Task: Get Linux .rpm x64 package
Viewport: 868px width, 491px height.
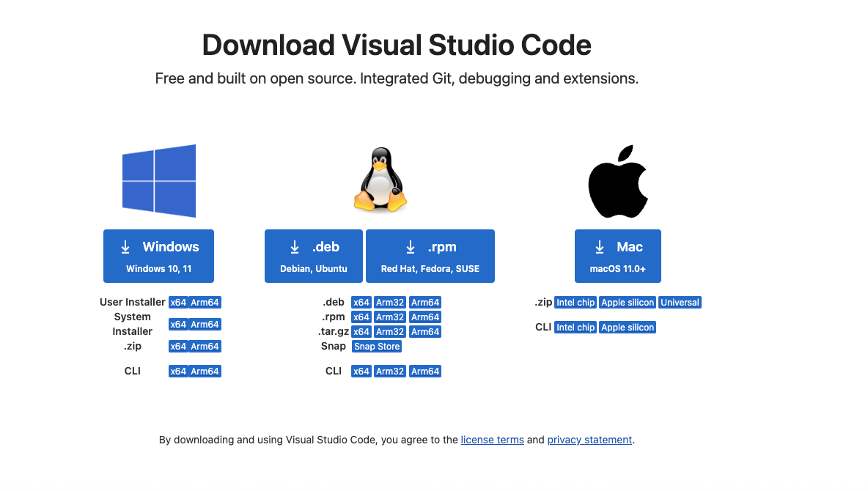Action: point(361,317)
